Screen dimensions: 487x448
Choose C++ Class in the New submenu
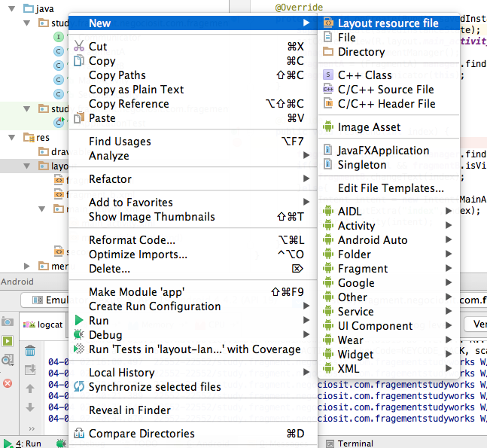click(x=364, y=75)
